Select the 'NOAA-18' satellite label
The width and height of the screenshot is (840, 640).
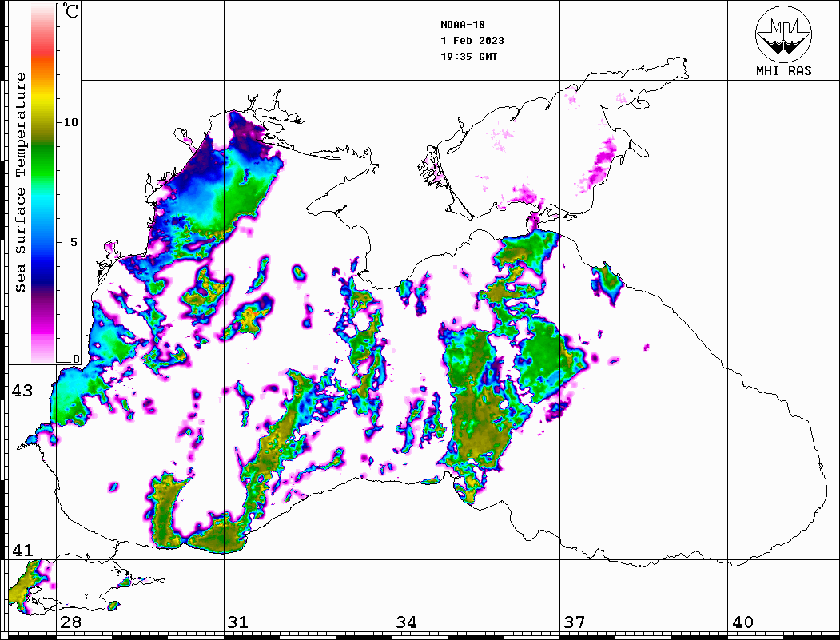click(463, 25)
